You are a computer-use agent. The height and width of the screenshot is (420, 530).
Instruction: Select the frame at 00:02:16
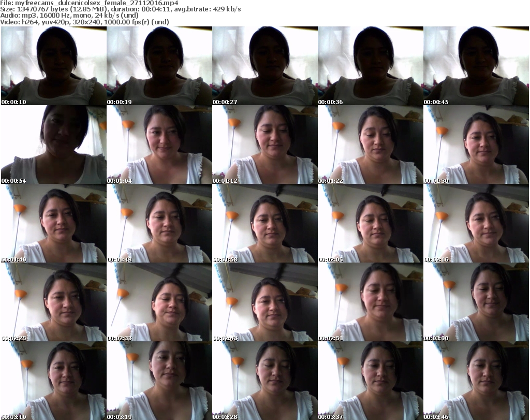pos(476,223)
